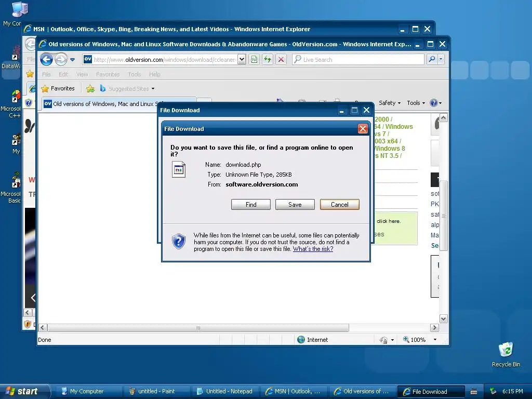Open the Help menu

coord(154,74)
